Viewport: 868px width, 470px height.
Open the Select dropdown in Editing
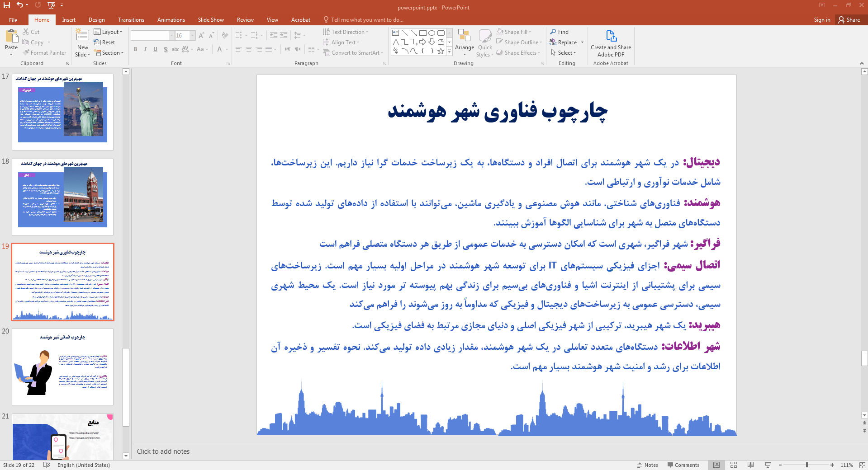563,53
